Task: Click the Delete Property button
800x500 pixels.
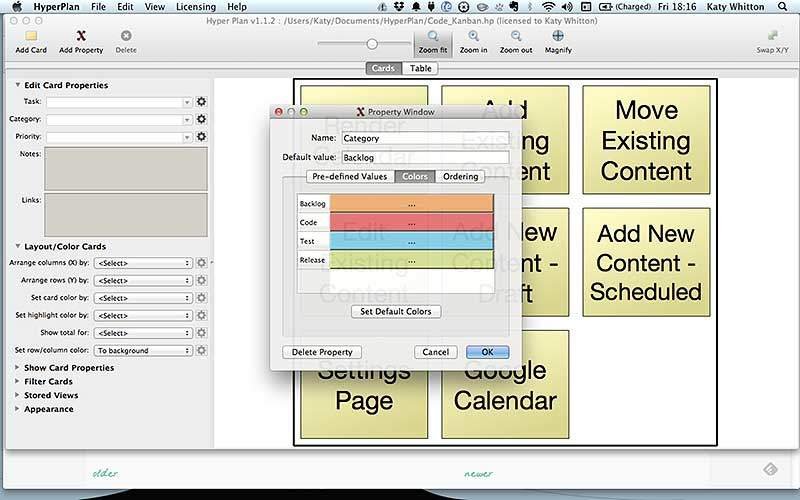Action: click(322, 352)
